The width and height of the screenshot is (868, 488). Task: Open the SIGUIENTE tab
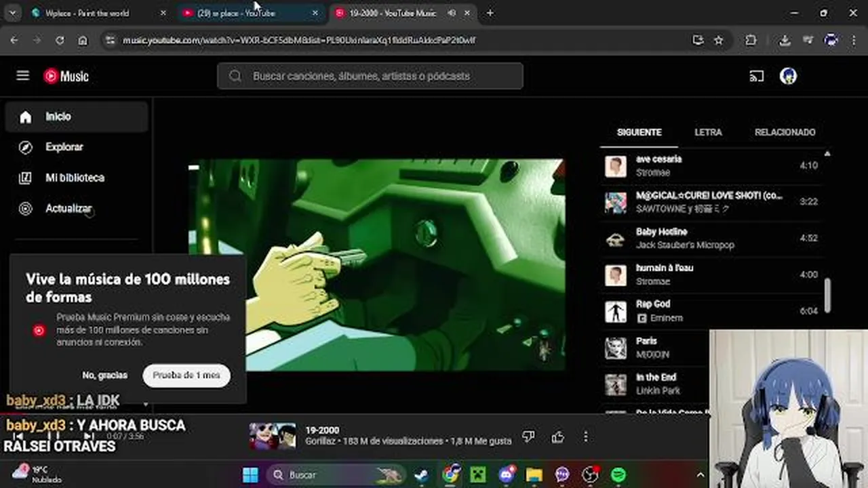click(639, 132)
